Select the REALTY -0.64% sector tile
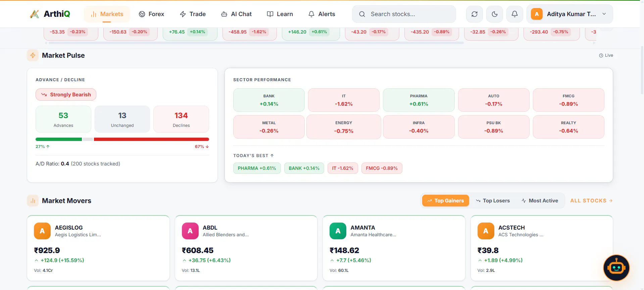644x290 pixels. tap(568, 127)
